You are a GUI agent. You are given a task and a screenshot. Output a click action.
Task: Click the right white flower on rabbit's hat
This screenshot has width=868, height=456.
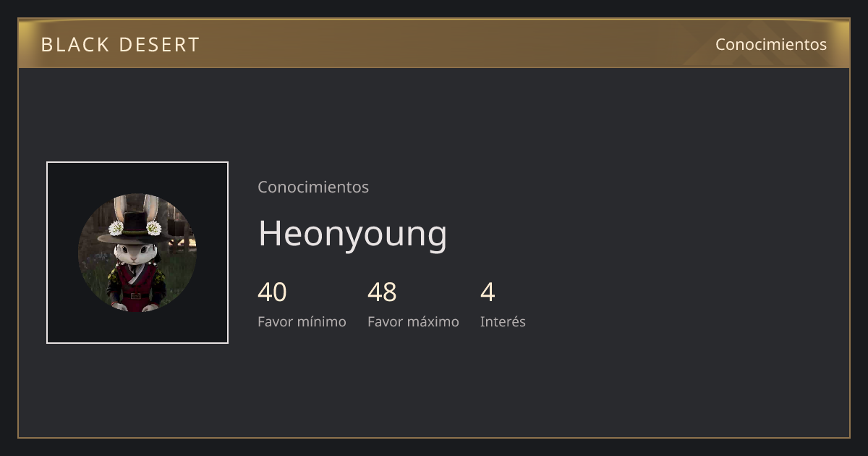coord(154,228)
